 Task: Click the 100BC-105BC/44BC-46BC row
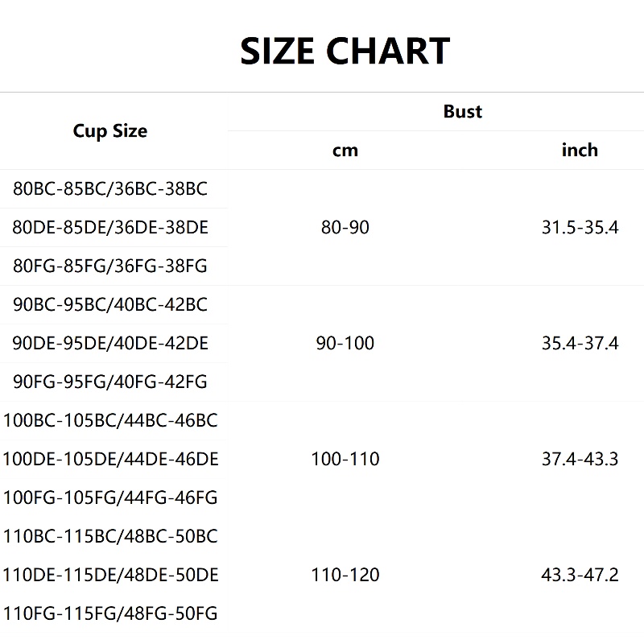point(110,421)
